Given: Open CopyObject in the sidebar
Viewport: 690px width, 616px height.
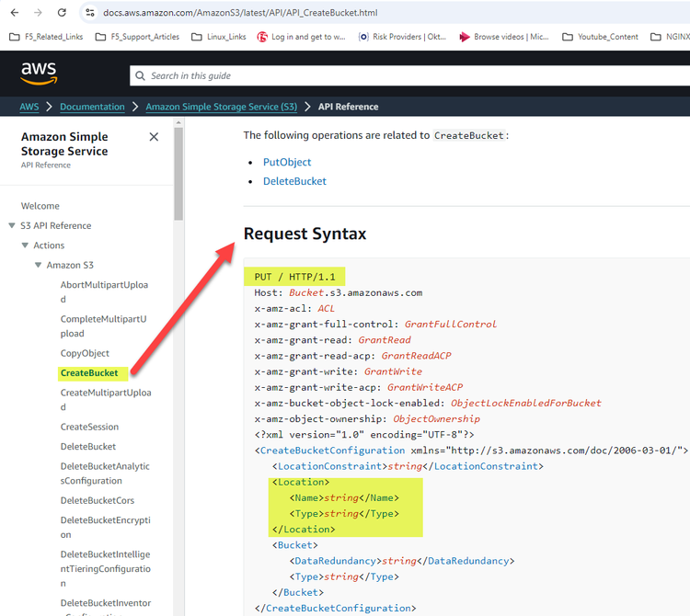Looking at the screenshot, I should [85, 353].
